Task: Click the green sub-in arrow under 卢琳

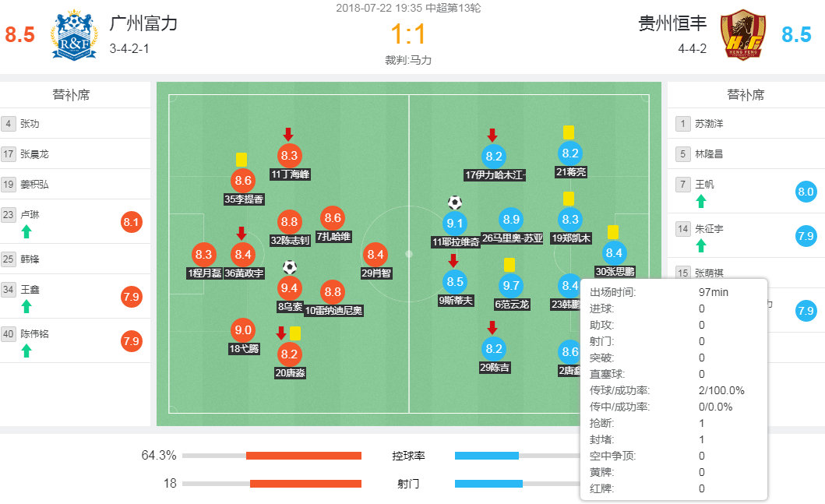Action: 26,231
